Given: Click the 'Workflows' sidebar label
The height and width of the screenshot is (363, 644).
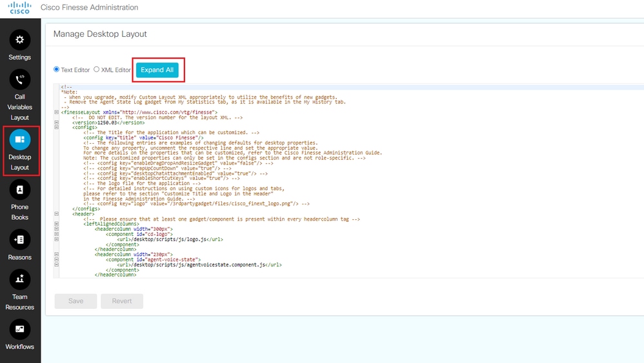Looking at the screenshot, I should tap(20, 347).
